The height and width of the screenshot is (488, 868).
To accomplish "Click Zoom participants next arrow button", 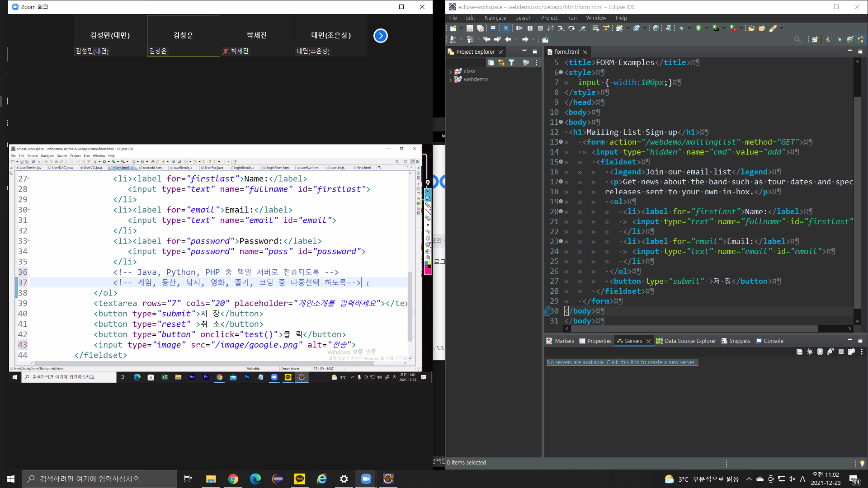I will click(x=381, y=36).
